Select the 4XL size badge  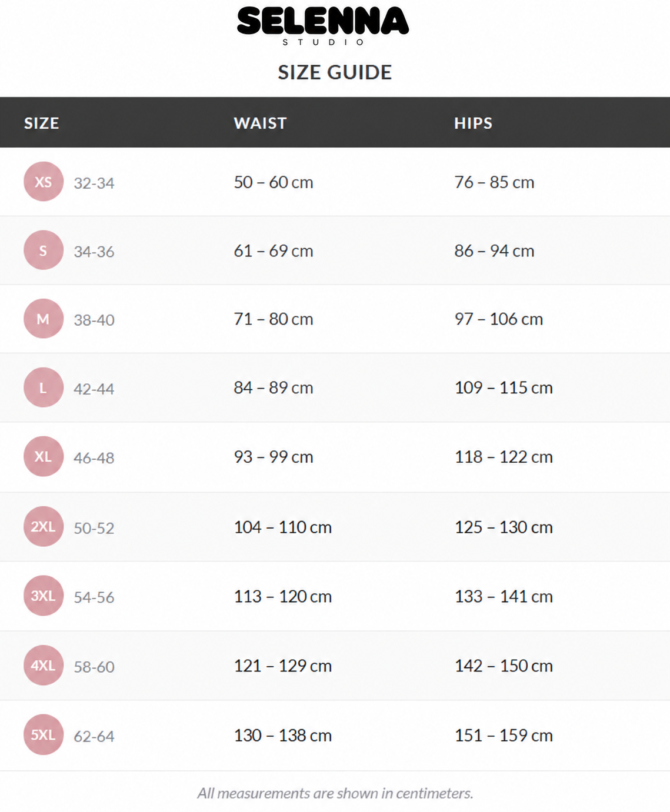coord(44,665)
